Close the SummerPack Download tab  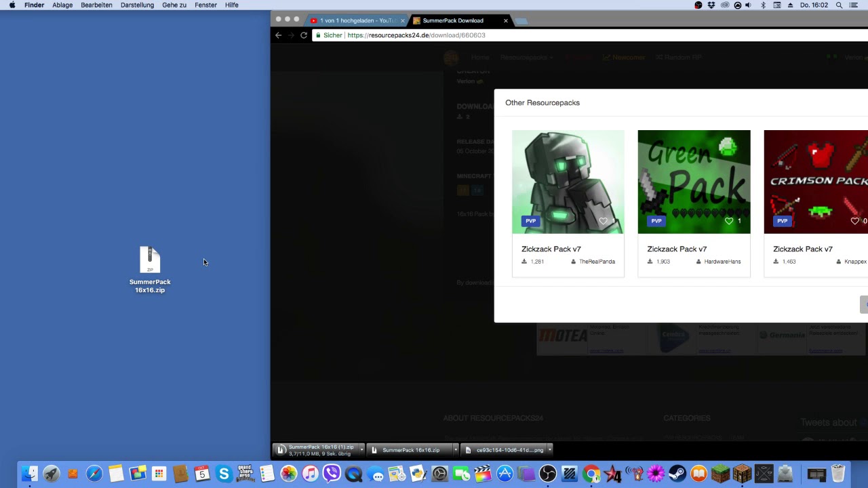505,20
